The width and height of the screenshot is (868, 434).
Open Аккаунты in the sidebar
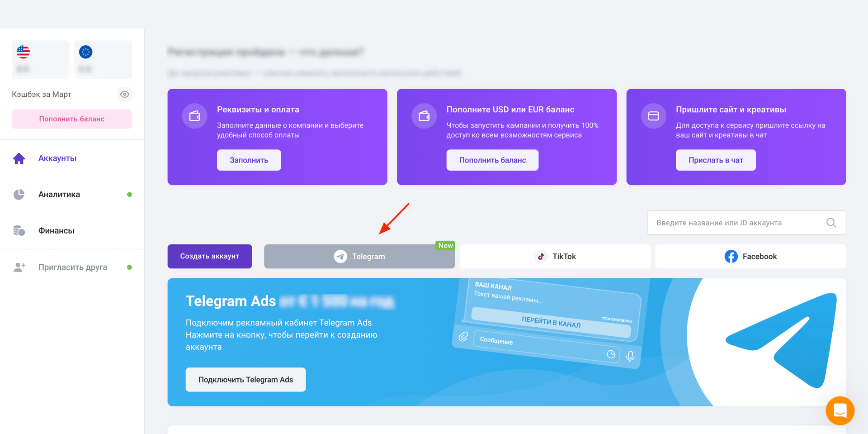57,158
